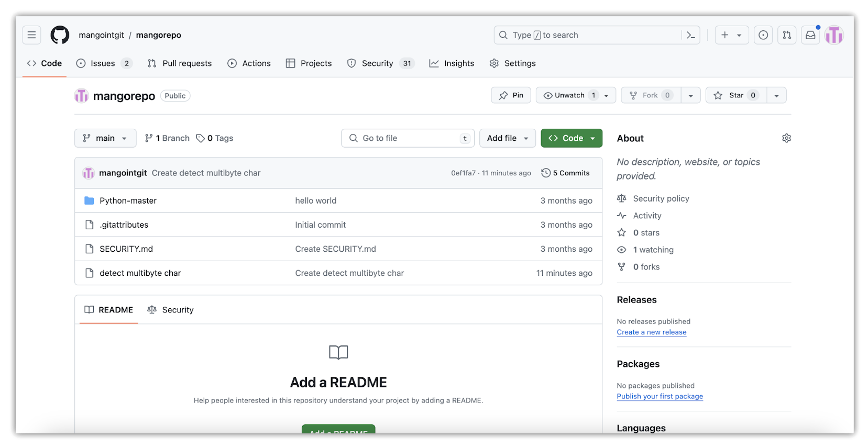Screen dimensions: 868x448
Task: Open the Pull requests tab
Action: pyautogui.click(x=180, y=63)
